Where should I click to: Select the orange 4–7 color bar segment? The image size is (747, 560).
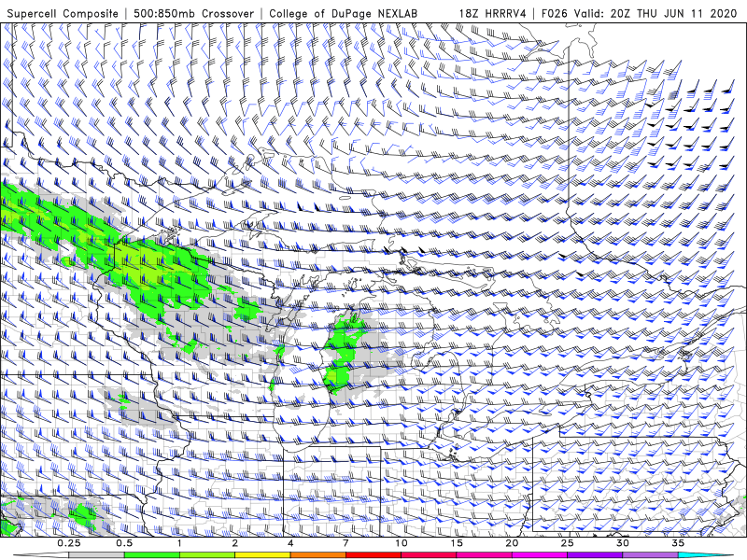(x=317, y=555)
